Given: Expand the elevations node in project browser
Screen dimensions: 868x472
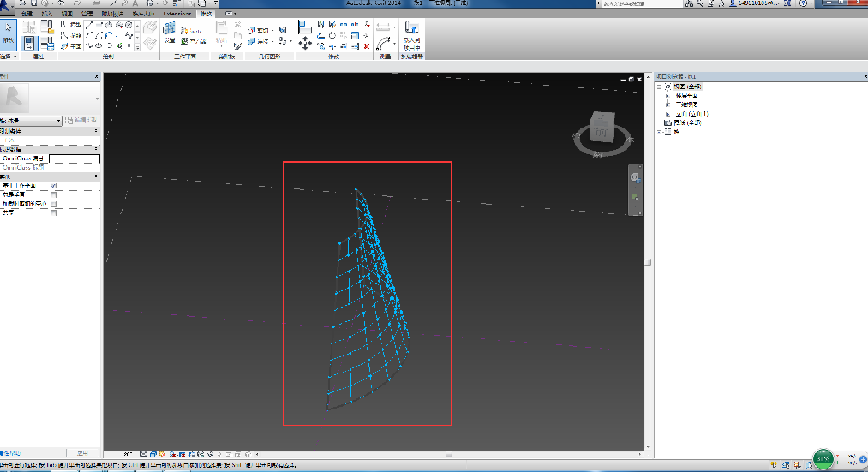Looking at the screenshot, I should click(x=667, y=113).
